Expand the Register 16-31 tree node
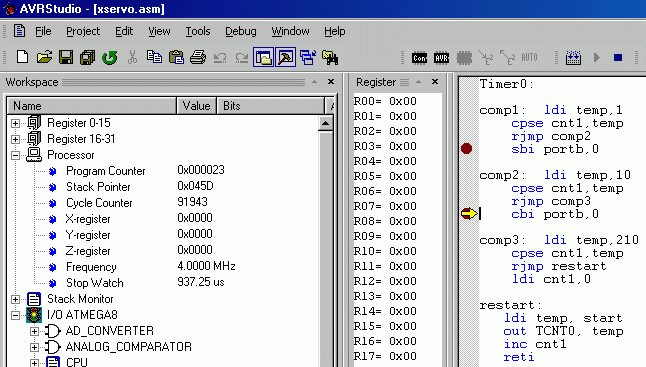The width and height of the screenshot is (646, 367). pyautogui.click(x=15, y=139)
